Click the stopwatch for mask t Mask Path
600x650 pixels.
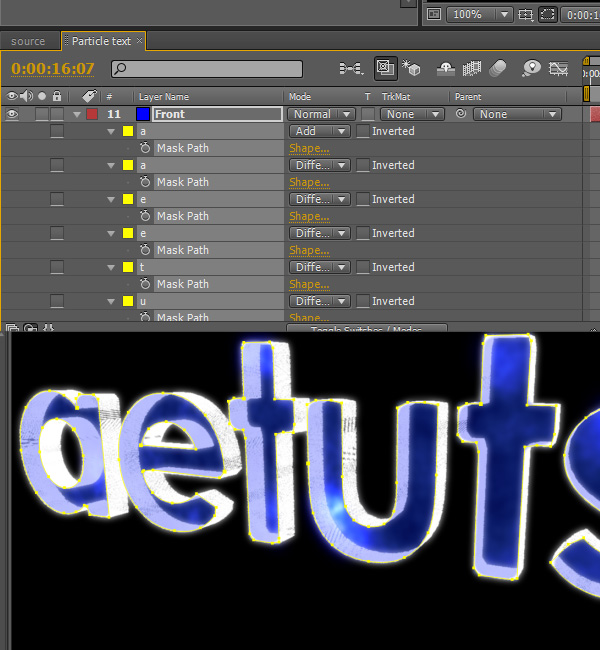[x=145, y=284]
